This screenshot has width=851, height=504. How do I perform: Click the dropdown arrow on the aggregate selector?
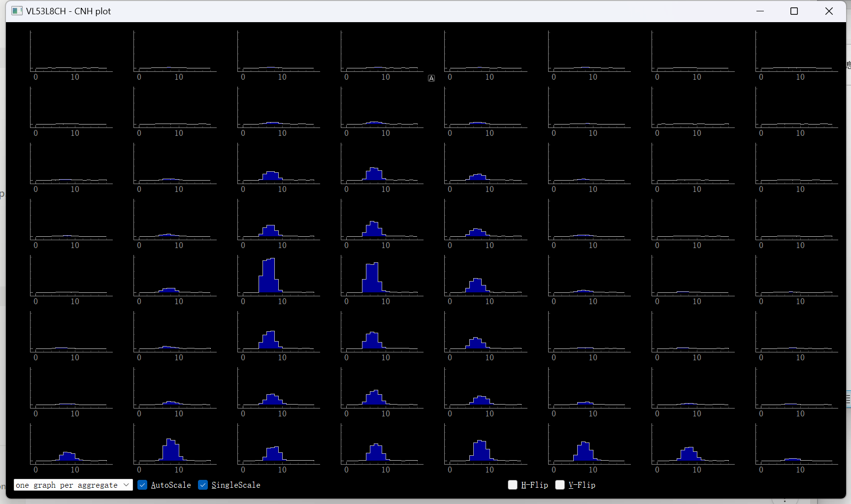click(x=127, y=485)
